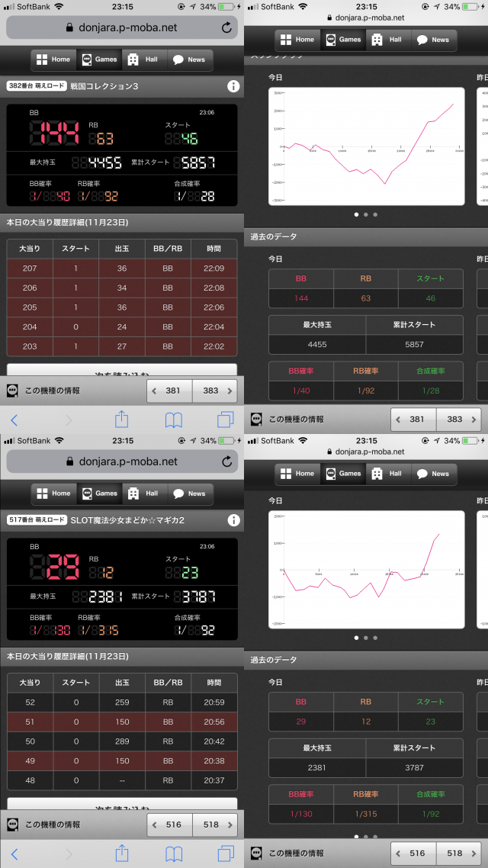The height and width of the screenshot is (868, 488).
Task: Open Home tab above 戦国コレクション3 header
Action: pos(53,59)
